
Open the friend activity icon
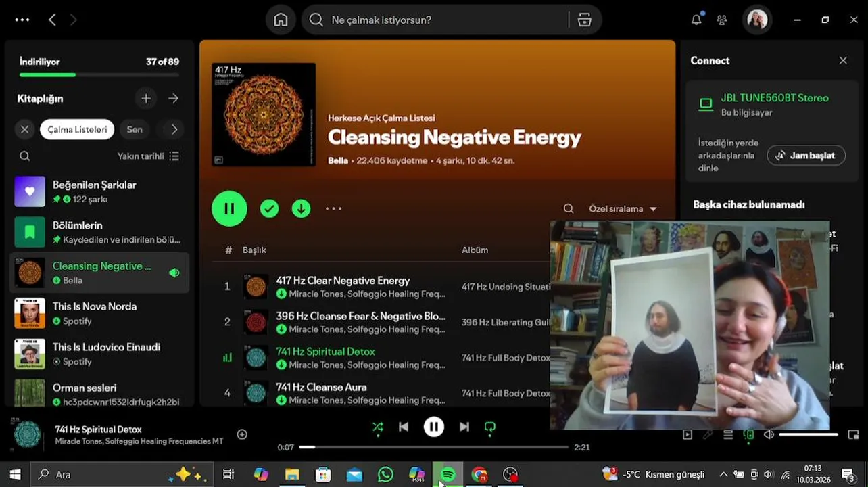[x=722, y=20]
